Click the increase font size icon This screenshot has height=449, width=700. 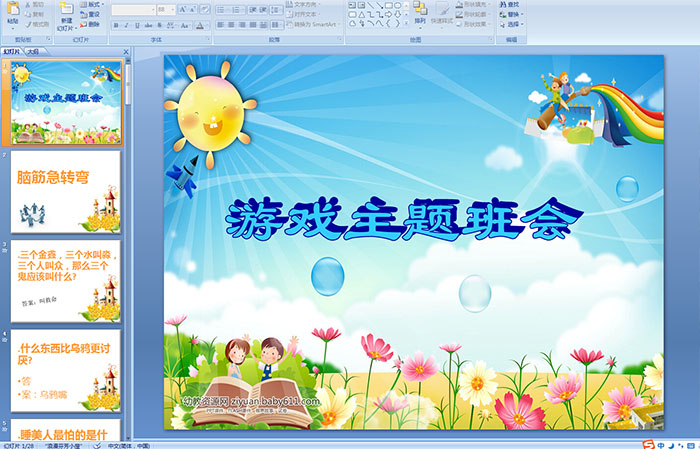(x=178, y=9)
